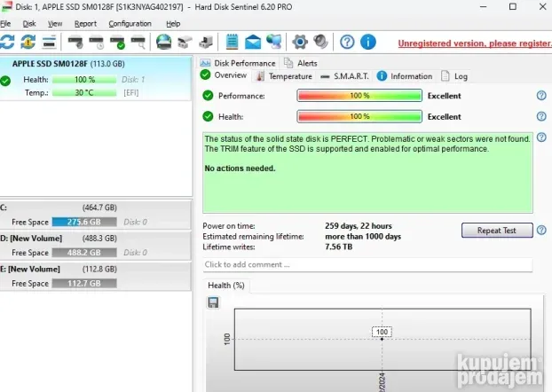Click help icon next to Repeat Test
552x392 pixels.
coord(541,230)
